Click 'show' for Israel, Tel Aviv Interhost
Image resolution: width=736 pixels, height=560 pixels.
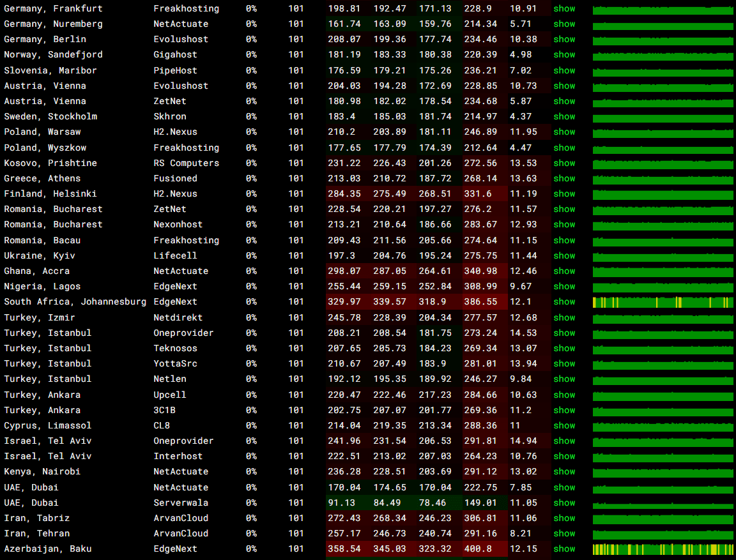(x=564, y=456)
